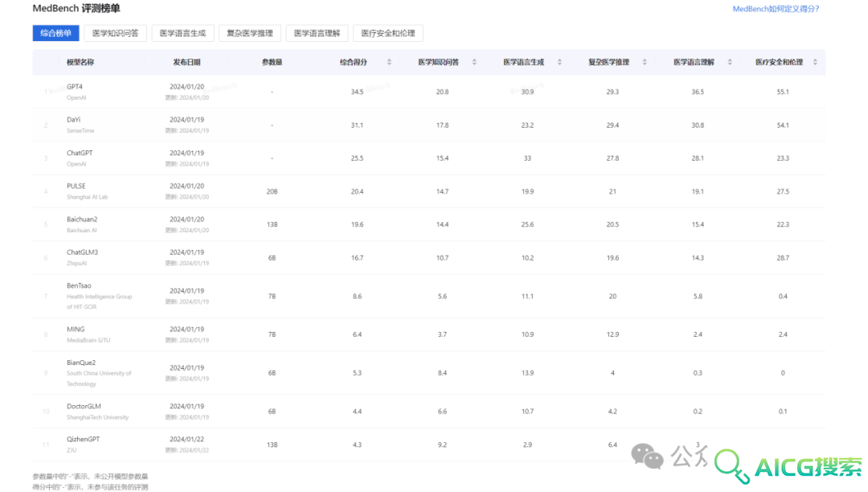Click DaYi's 复杂医学推理 score 29.4
868x492 pixels.
point(612,125)
